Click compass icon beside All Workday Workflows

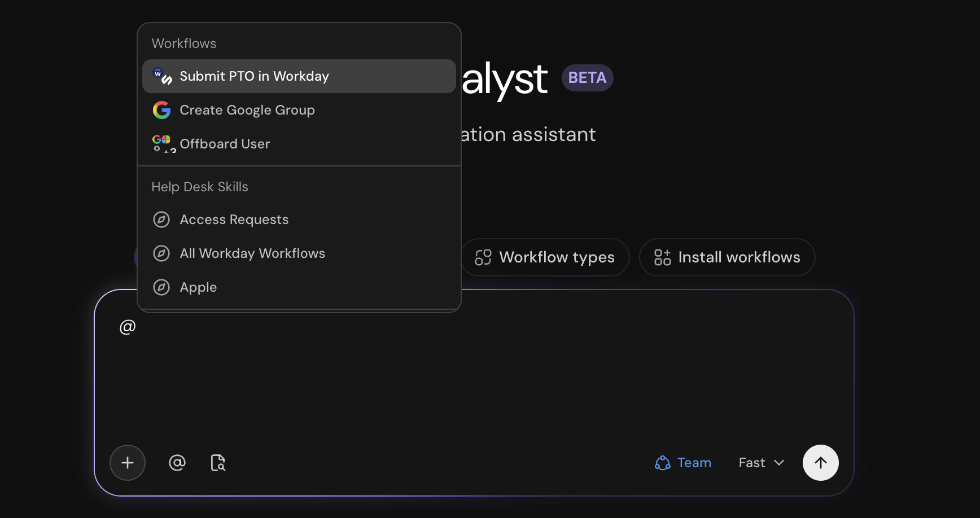coord(161,253)
